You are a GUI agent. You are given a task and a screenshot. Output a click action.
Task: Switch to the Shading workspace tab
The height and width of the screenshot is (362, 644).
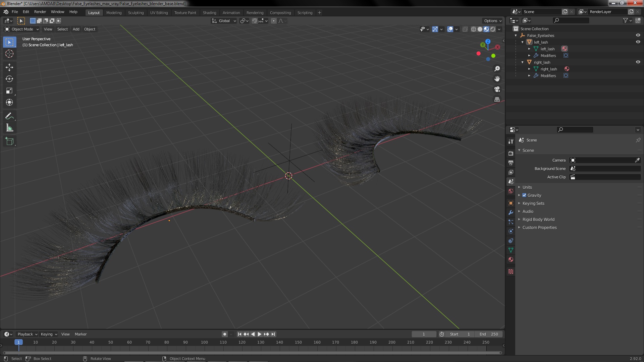click(209, 13)
